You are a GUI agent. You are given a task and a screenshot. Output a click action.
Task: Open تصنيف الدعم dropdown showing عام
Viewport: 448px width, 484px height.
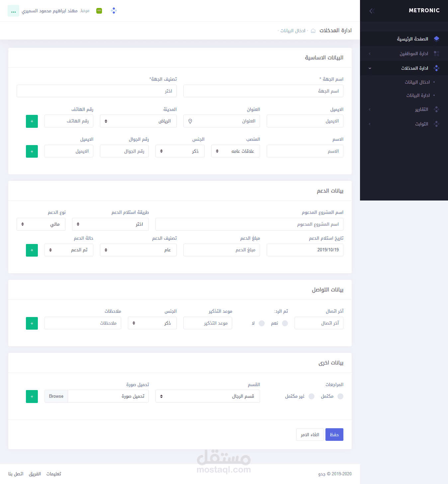(138, 250)
